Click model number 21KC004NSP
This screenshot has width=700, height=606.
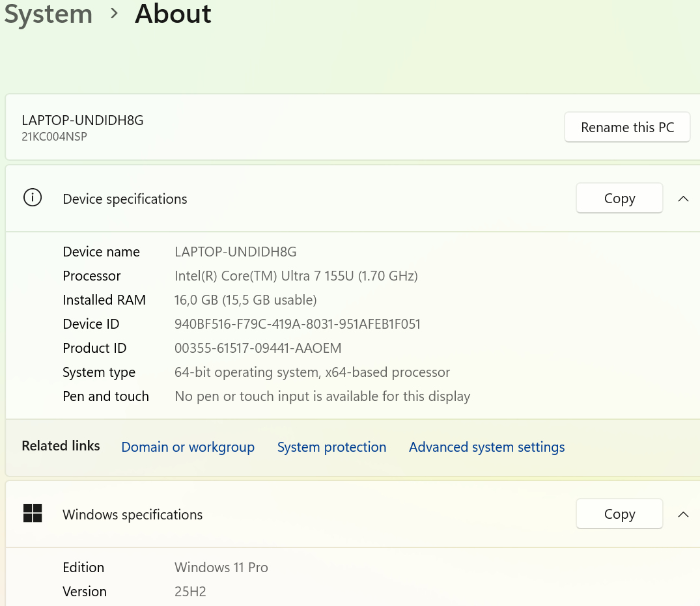coord(55,137)
